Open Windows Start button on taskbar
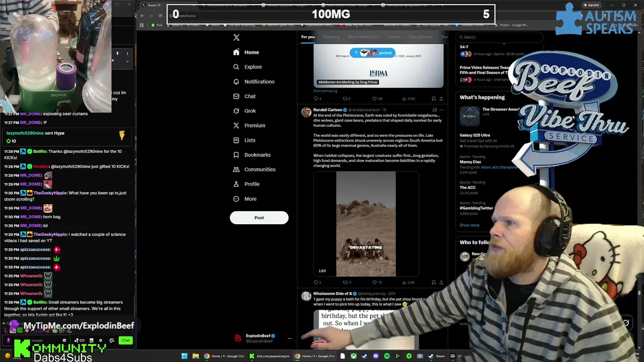The height and width of the screenshot is (362, 644). (x=185, y=356)
